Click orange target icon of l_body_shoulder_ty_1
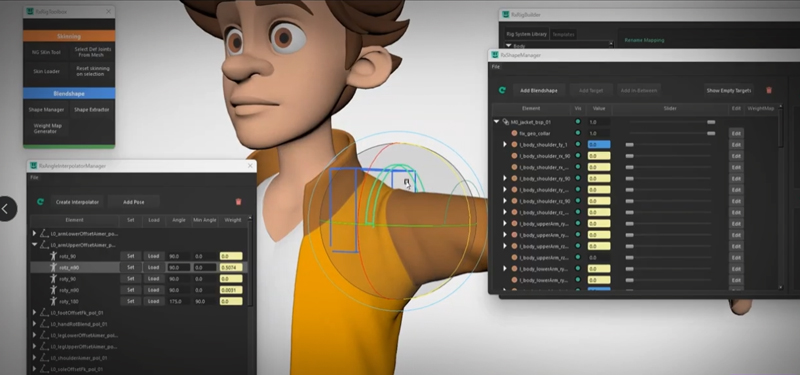800x375 pixels. (514, 144)
